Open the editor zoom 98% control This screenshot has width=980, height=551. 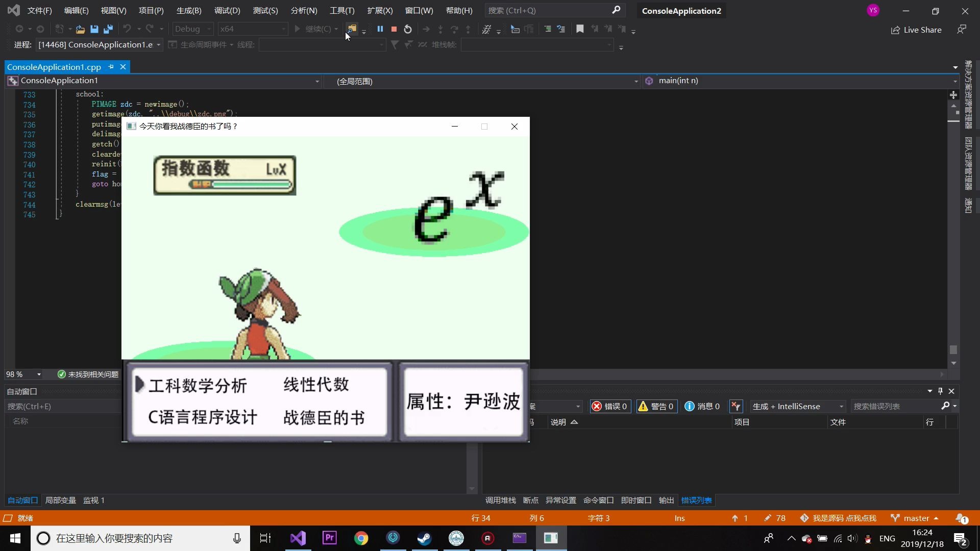(x=23, y=374)
